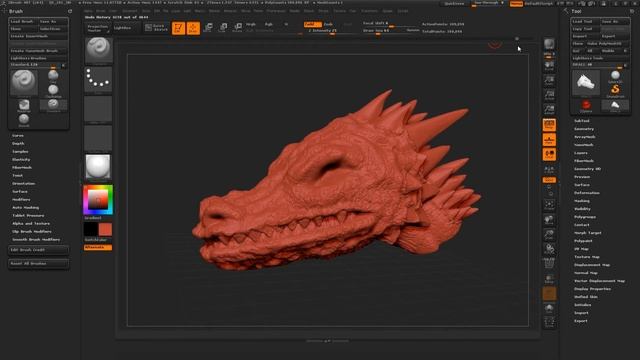Activate Edit mode button in top shelf
This screenshot has height=360, width=640.
click(178, 28)
